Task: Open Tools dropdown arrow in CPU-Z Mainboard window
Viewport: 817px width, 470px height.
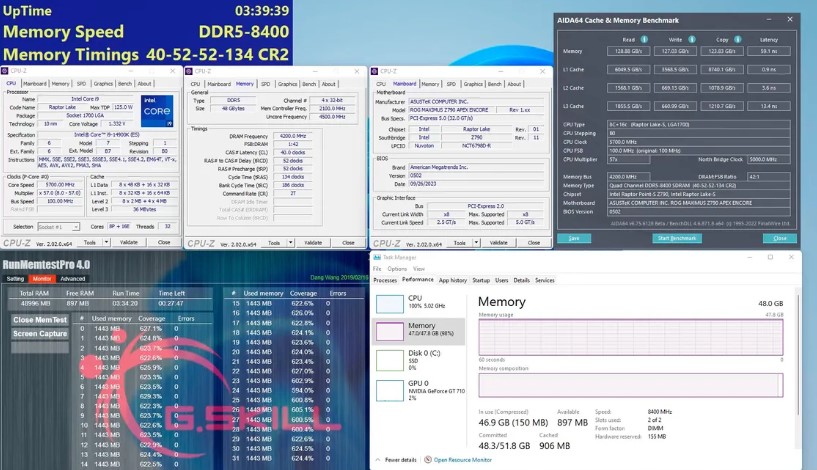Action: click(476, 243)
